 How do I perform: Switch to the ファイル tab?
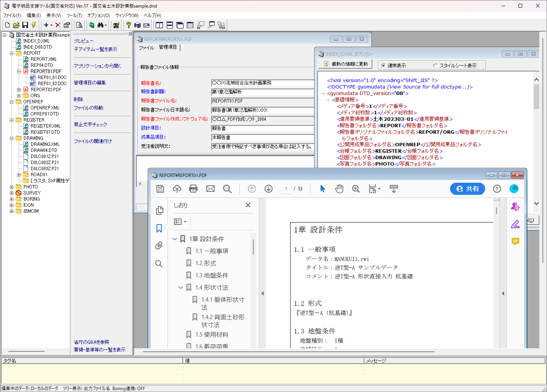click(146, 47)
